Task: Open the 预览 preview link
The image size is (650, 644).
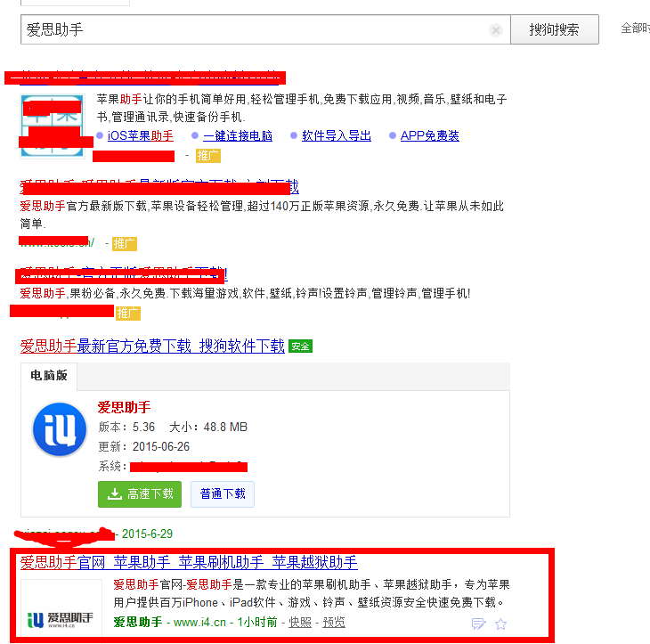Action: pyautogui.click(x=334, y=622)
